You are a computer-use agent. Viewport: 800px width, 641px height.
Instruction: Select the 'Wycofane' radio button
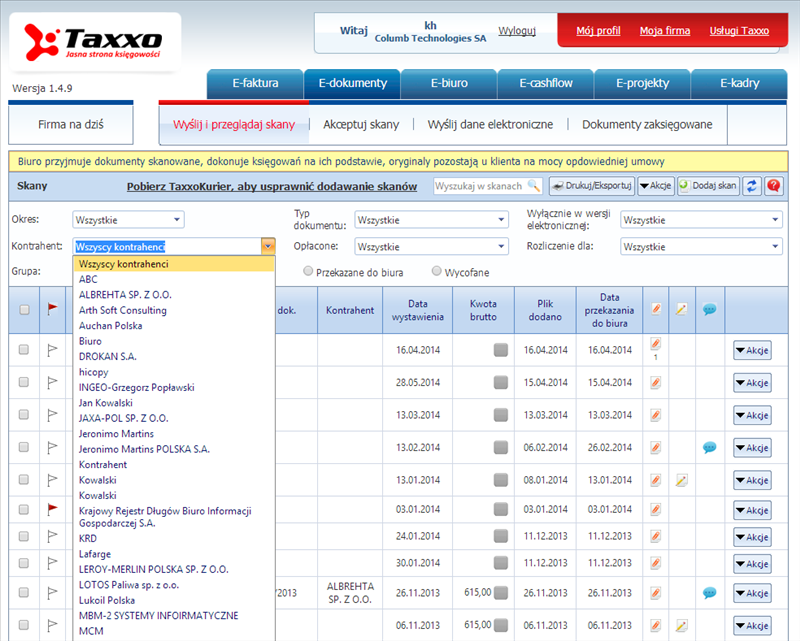point(436,271)
